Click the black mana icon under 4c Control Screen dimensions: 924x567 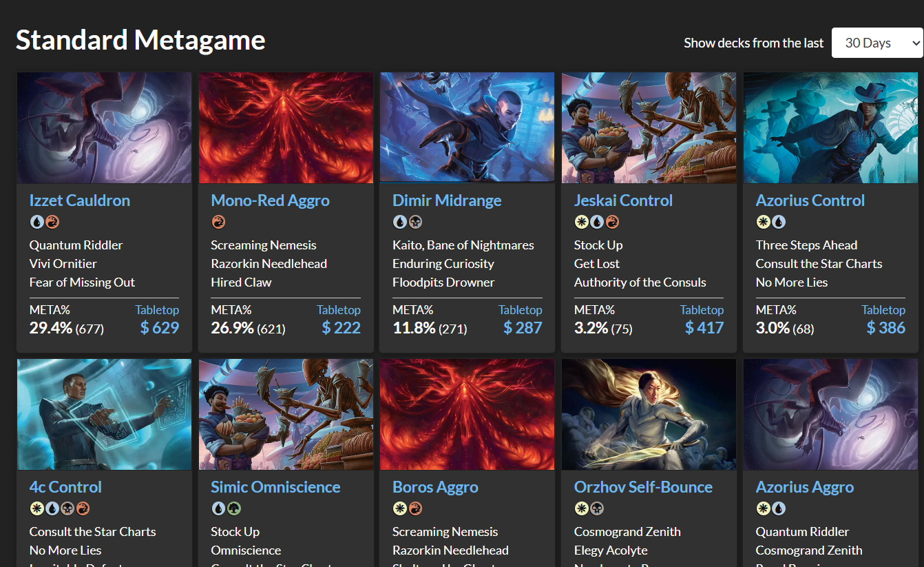pyautogui.click(x=68, y=508)
